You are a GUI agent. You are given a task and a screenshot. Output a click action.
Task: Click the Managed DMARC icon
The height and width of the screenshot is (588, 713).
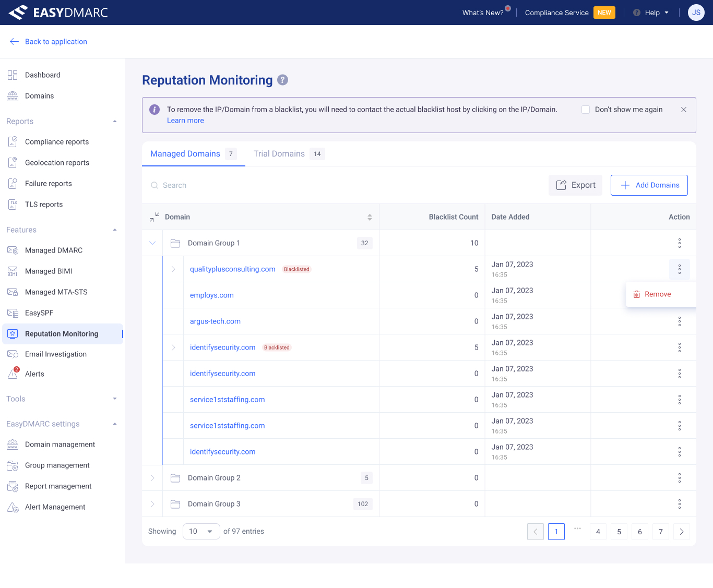tap(13, 250)
